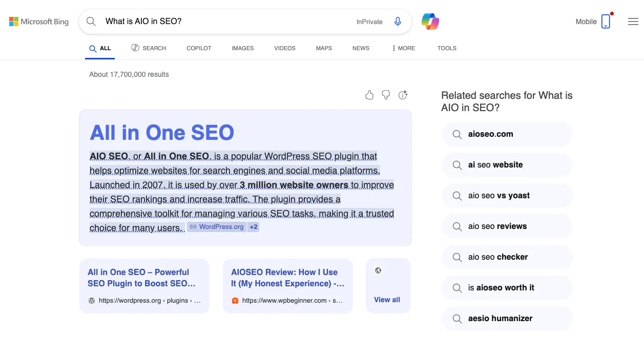Give thumbs down feedback on answer
Image resolution: width=644 pixels, height=337 pixels.
coord(386,95)
